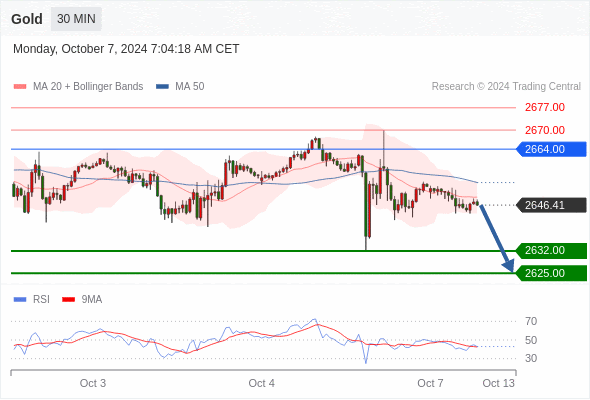Click the 9MA legend label

(92, 300)
